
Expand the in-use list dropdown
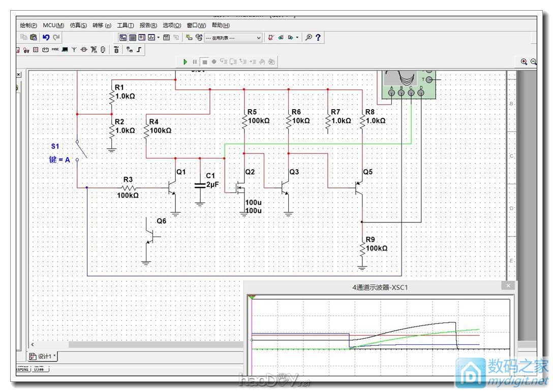(x=259, y=38)
